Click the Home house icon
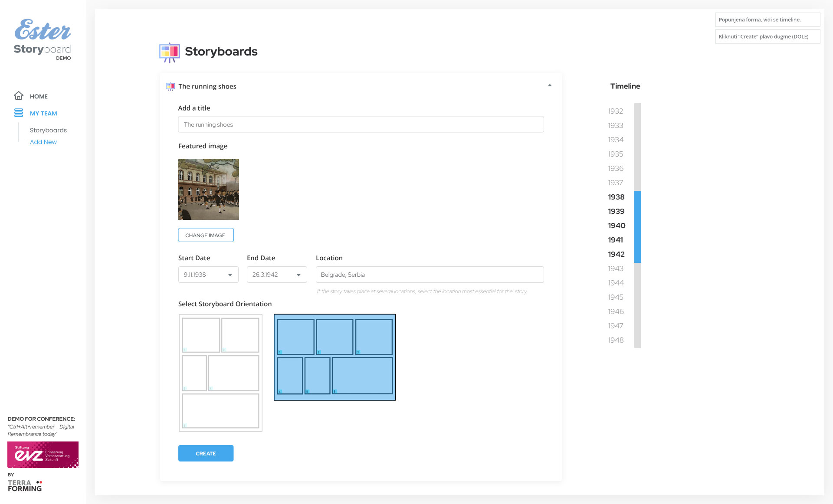 coord(19,95)
